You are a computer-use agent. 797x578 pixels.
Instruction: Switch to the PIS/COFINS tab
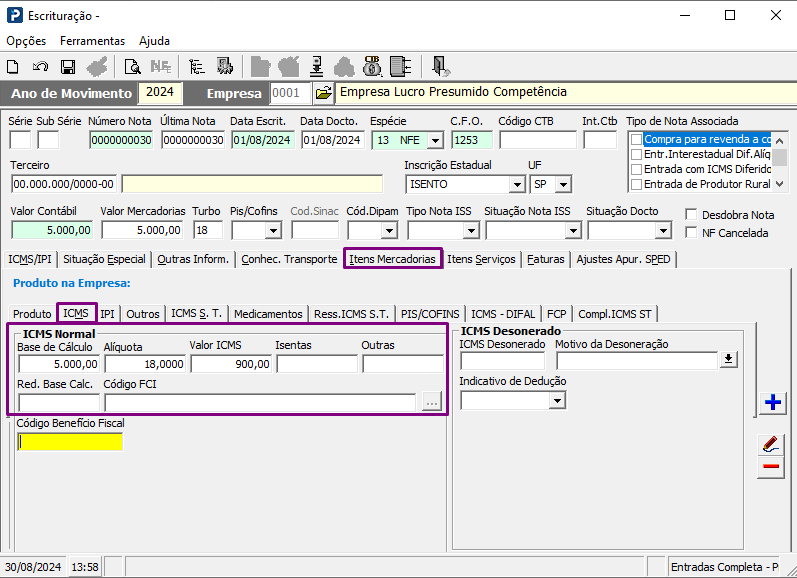(430, 314)
